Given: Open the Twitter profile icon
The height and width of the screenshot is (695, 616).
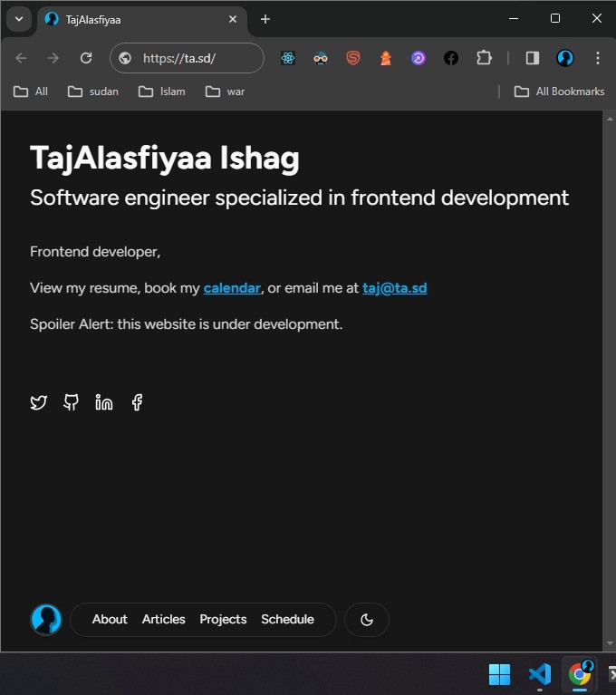Looking at the screenshot, I should 39,402.
